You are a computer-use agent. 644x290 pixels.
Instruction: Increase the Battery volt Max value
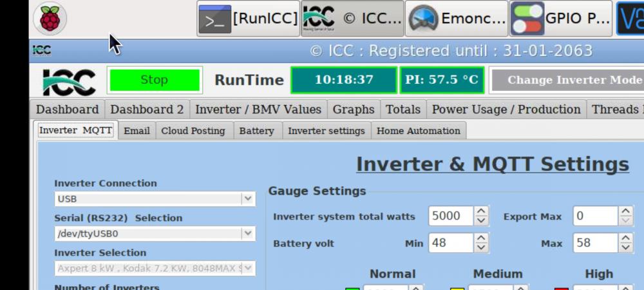[x=625, y=238]
